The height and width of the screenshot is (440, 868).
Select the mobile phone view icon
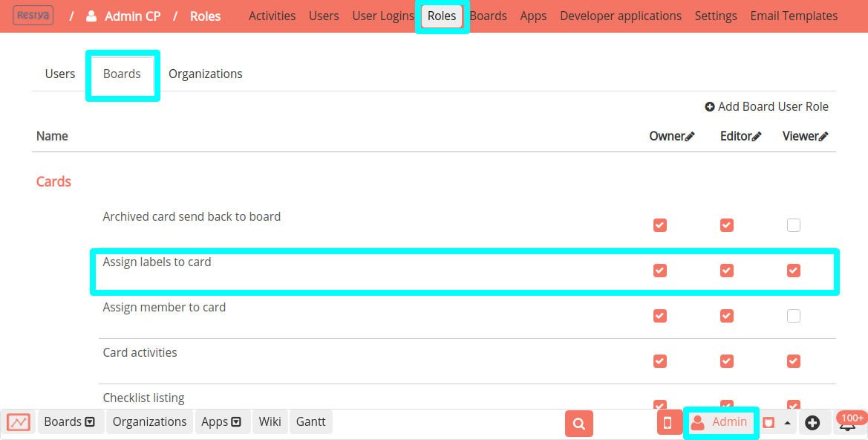pos(669,421)
